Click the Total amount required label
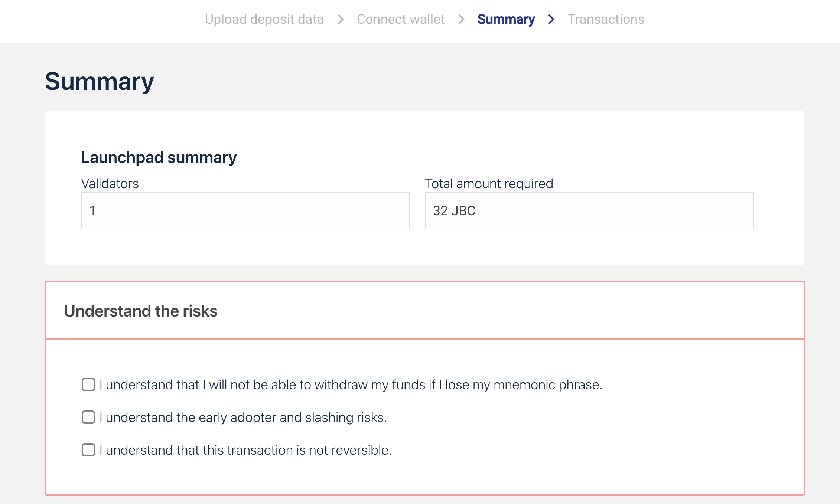This screenshot has height=504, width=840. coord(489,184)
